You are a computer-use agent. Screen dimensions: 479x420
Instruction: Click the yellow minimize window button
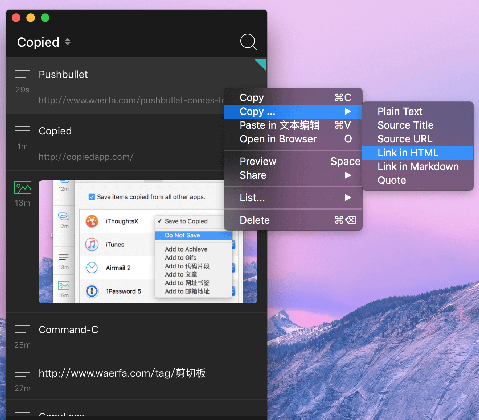click(31, 17)
